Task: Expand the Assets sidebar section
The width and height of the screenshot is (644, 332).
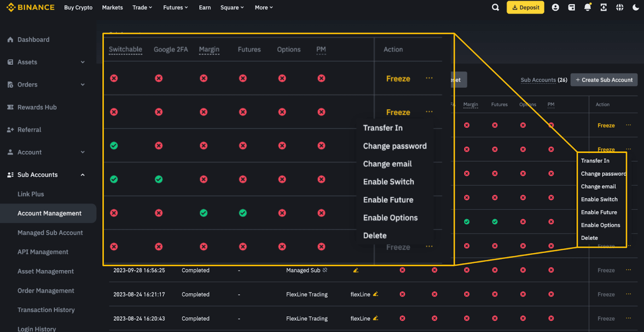Action: click(x=83, y=62)
